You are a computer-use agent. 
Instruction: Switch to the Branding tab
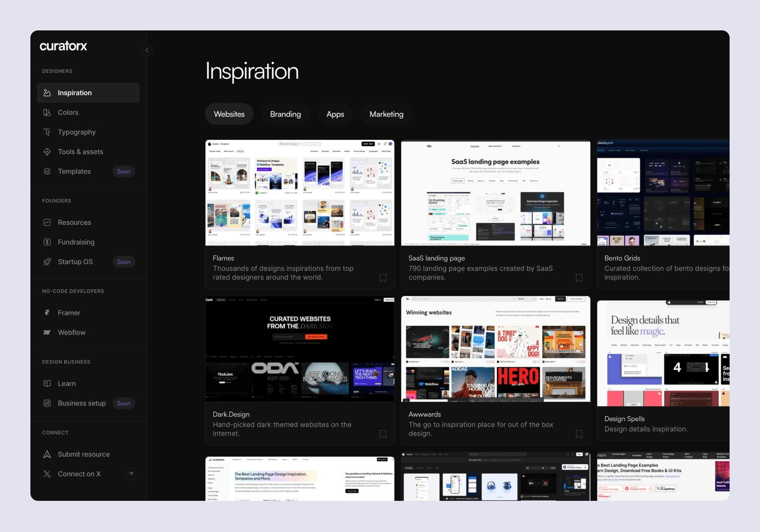[x=285, y=114]
